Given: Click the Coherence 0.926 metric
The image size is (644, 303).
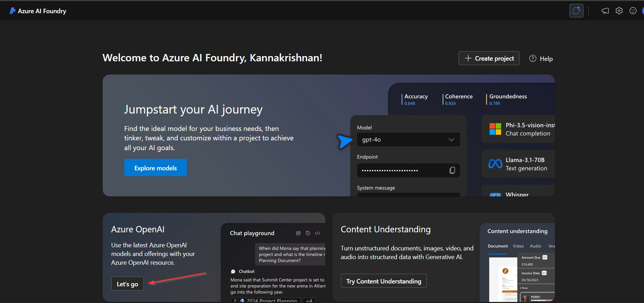Looking at the screenshot, I should click(458, 99).
